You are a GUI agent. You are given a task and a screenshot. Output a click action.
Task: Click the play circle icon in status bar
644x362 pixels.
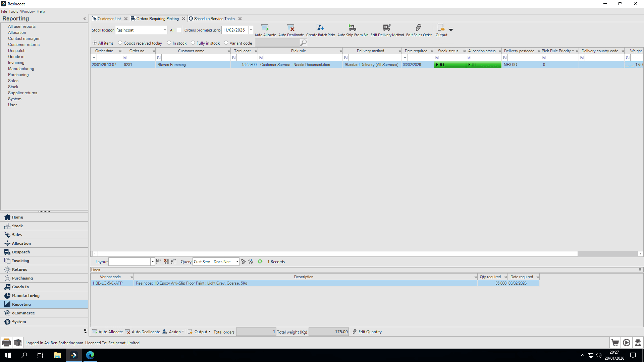(x=627, y=343)
